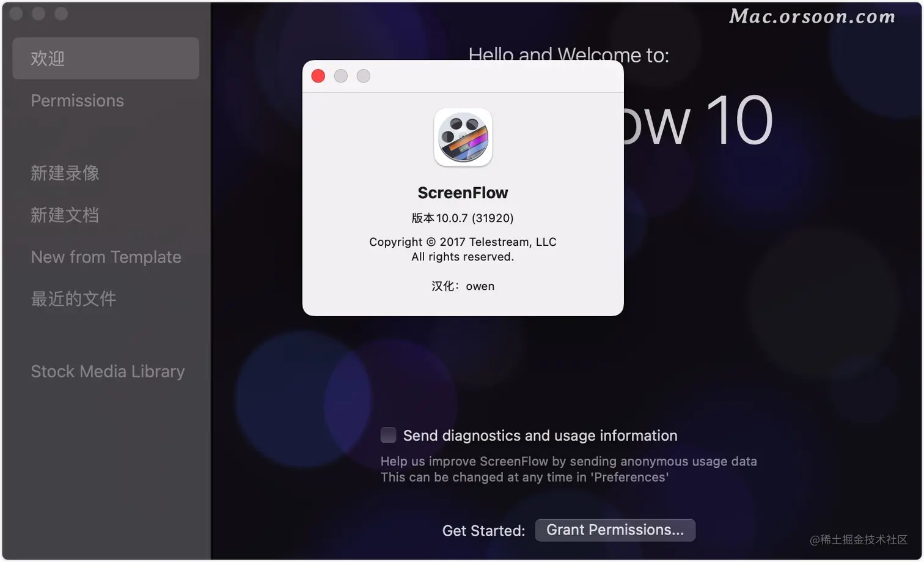Choose 新建文档 in the sidebar
Viewport: 924px width, 562px height.
point(65,215)
